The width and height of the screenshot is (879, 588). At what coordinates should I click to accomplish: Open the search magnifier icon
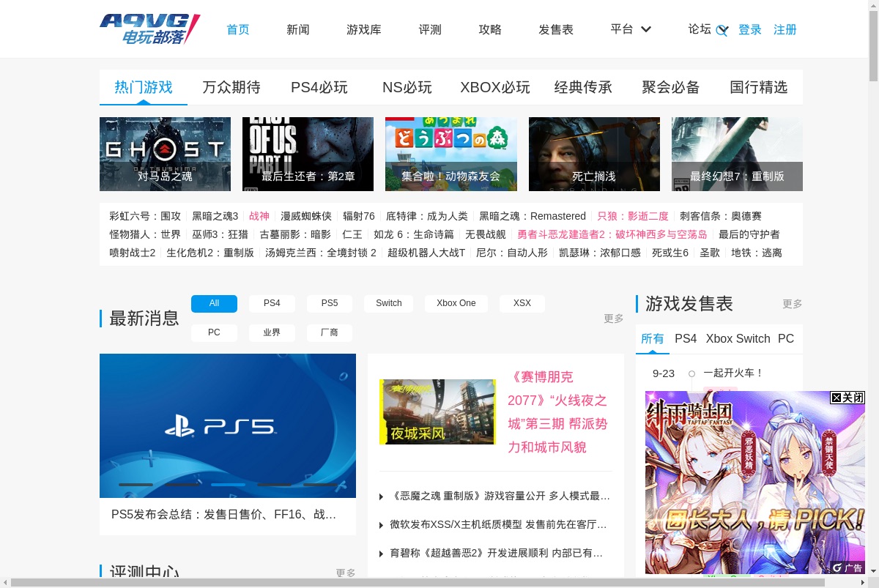(722, 30)
